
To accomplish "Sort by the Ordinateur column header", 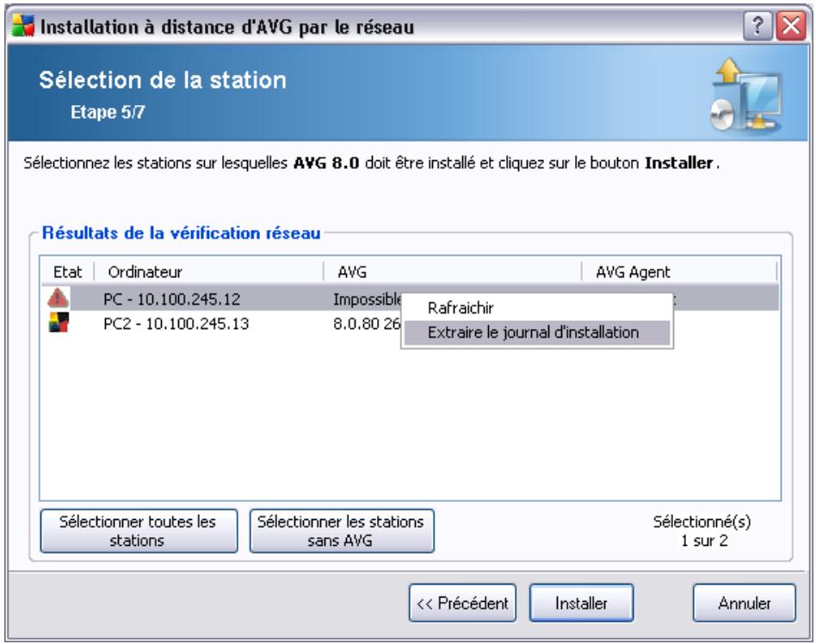I will coord(209,272).
